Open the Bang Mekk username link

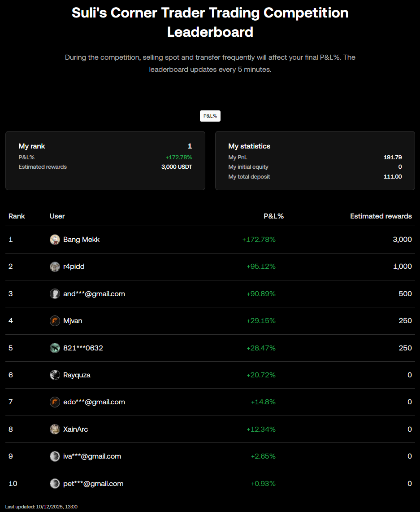click(x=81, y=240)
